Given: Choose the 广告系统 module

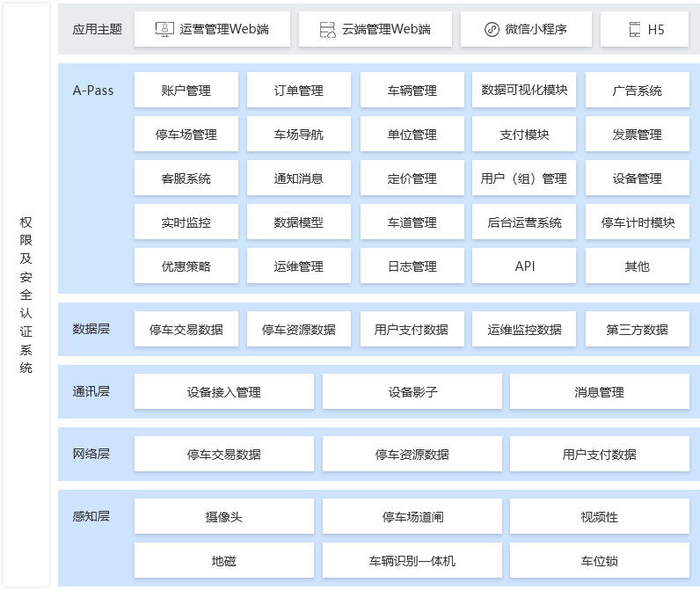Looking at the screenshot, I should tap(637, 90).
